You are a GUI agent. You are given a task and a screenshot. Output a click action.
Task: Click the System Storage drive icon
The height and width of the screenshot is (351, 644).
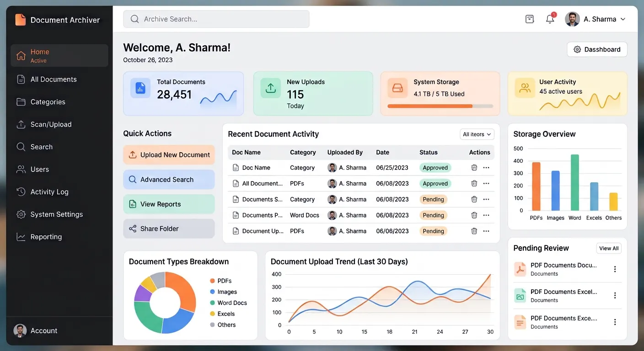pyautogui.click(x=397, y=88)
